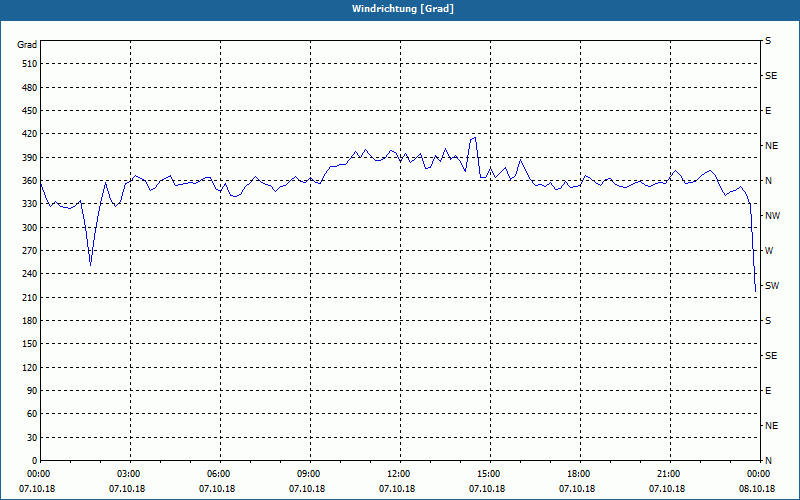
Task: Click the "Windrichtung [Grad]" chart title
Action: [x=403, y=9]
